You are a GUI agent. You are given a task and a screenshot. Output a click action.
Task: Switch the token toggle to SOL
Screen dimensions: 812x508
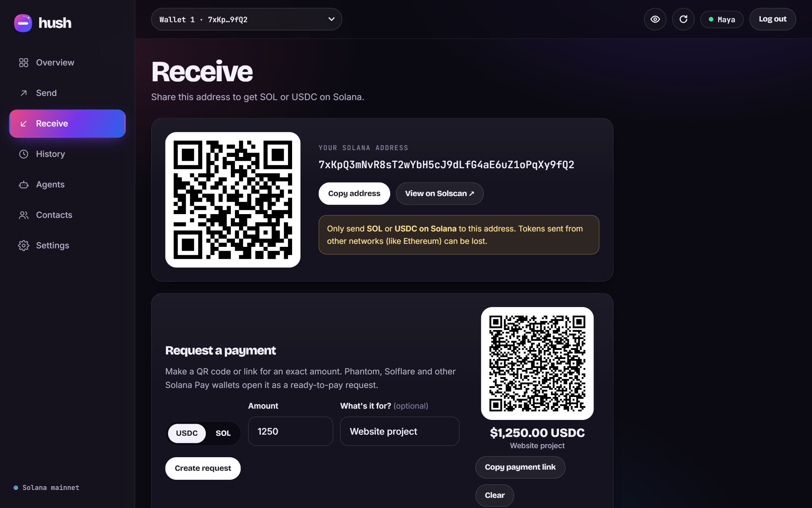coord(223,433)
